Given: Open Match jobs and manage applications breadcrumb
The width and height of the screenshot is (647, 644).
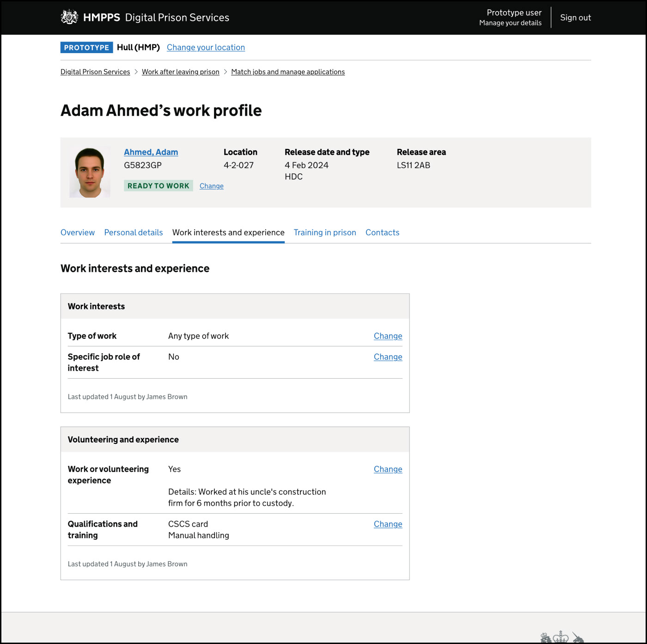Looking at the screenshot, I should [x=287, y=72].
